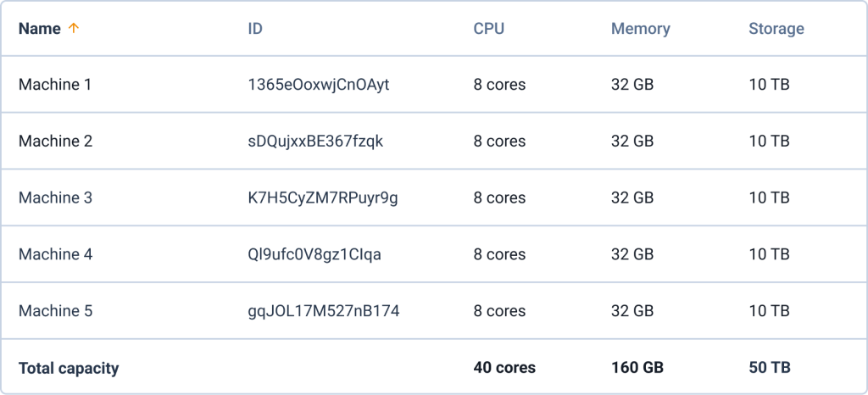Viewport: 868px width, 395px height.
Task: Select the Machine 2 row name
Action: click(x=55, y=142)
